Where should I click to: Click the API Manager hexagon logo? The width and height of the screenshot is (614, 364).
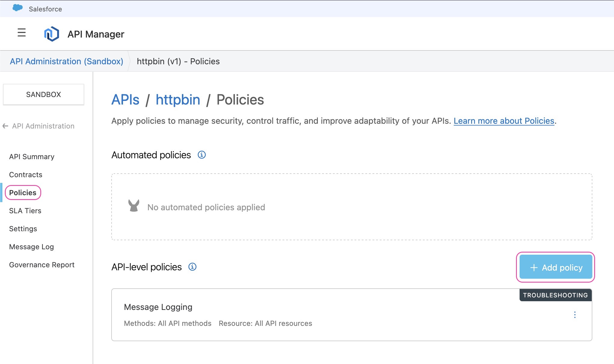(x=52, y=34)
